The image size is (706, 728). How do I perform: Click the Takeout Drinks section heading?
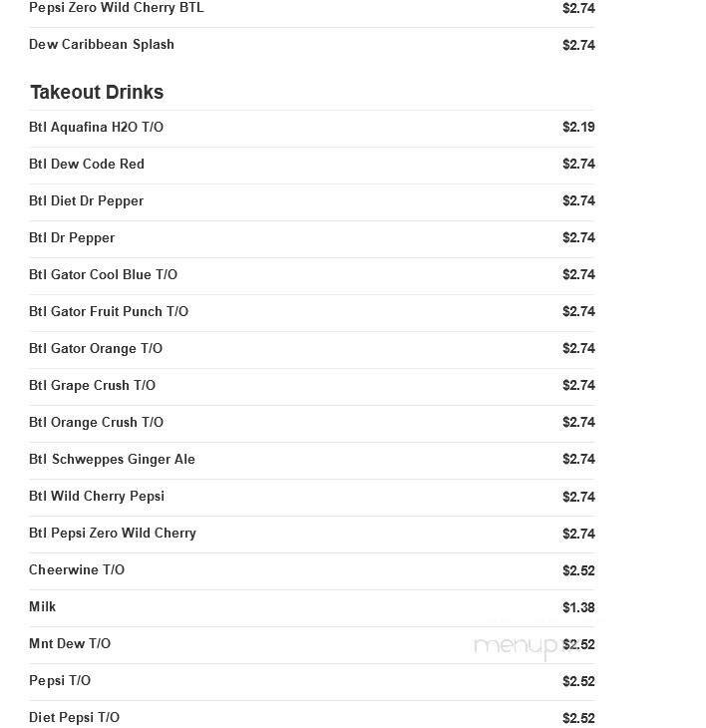click(97, 93)
